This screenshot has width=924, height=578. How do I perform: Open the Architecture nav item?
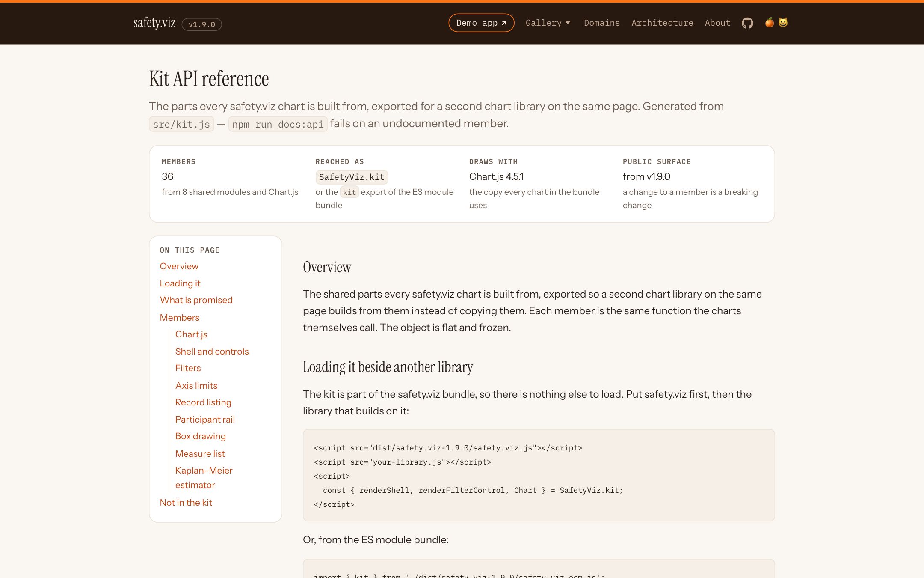coord(662,23)
